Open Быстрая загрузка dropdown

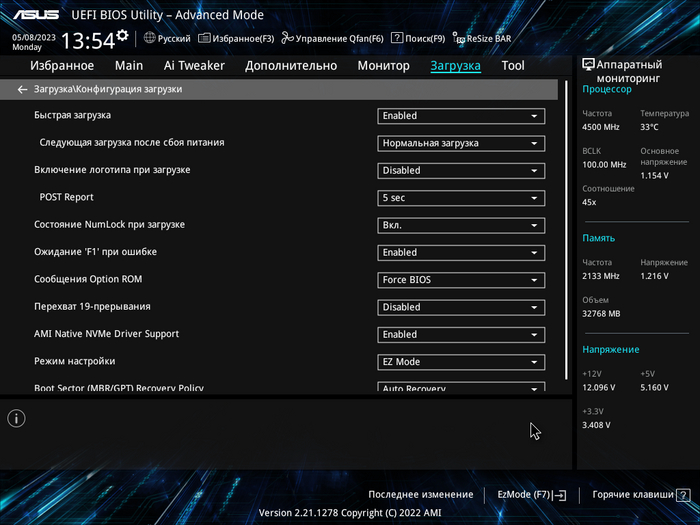(460, 116)
